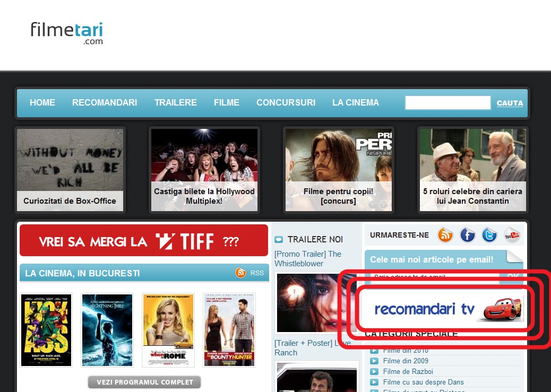Screen dimensions: 551x392
Task: Click the TIFF red banner
Action: pyautogui.click(x=144, y=240)
